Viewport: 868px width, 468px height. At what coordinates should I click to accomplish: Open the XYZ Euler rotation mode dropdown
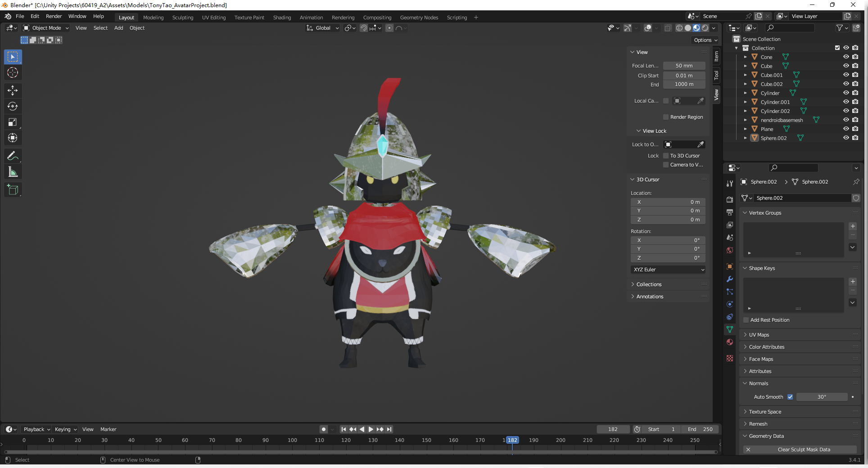(668, 270)
